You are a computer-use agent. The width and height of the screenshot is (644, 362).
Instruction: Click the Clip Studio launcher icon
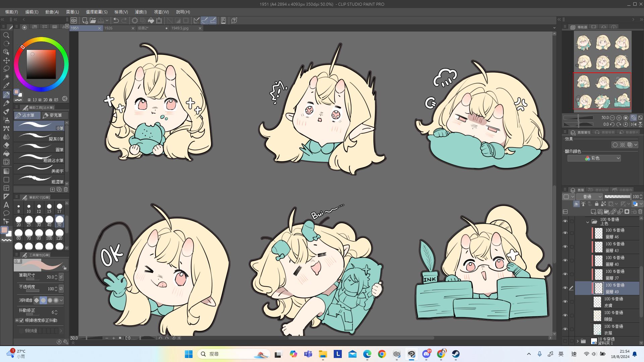point(74,20)
